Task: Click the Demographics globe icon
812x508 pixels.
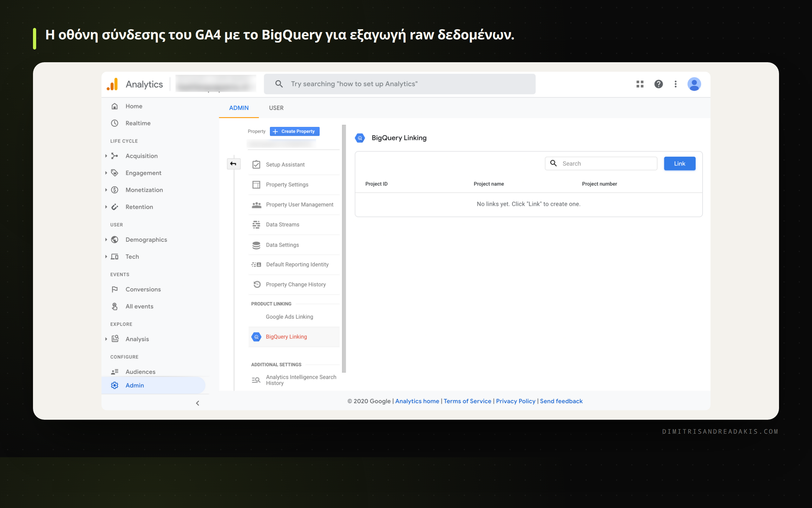Action: click(x=115, y=239)
